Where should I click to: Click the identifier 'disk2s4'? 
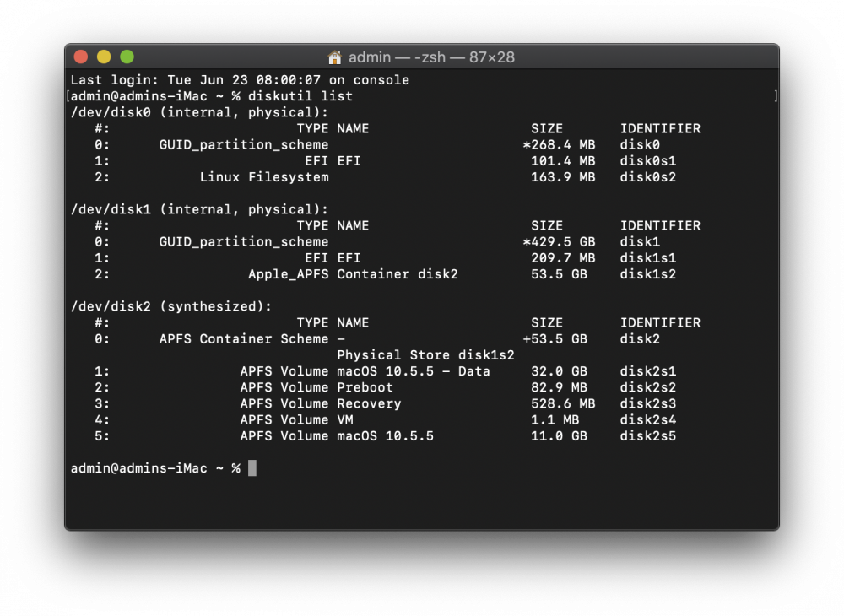pos(648,419)
